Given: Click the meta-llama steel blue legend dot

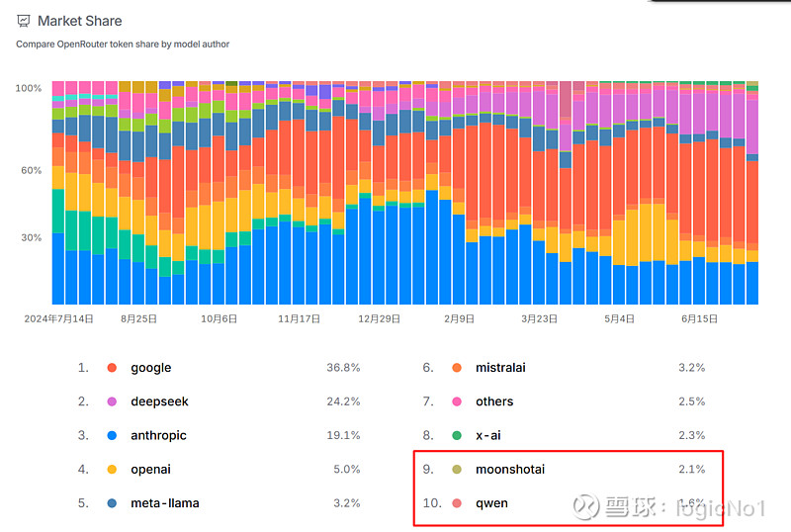Looking at the screenshot, I should pos(112,502).
